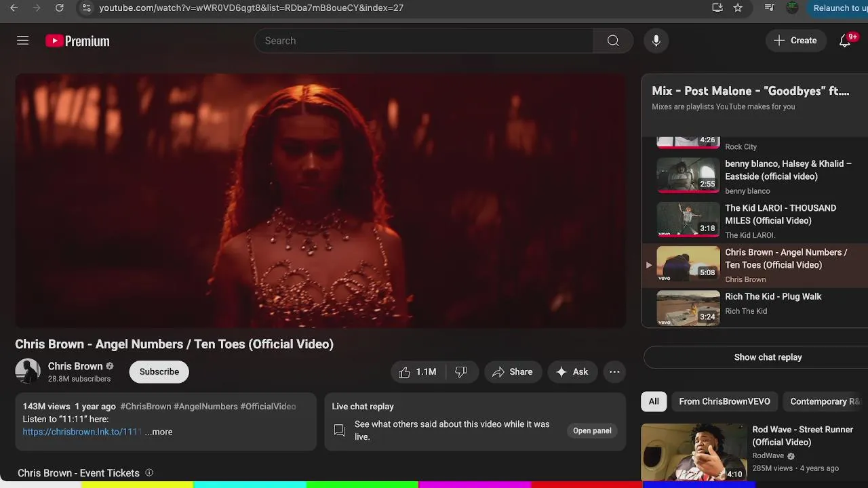Open Rod Wave Street Runner thumbnail
Image resolution: width=868 pixels, height=488 pixels.
coord(694,452)
